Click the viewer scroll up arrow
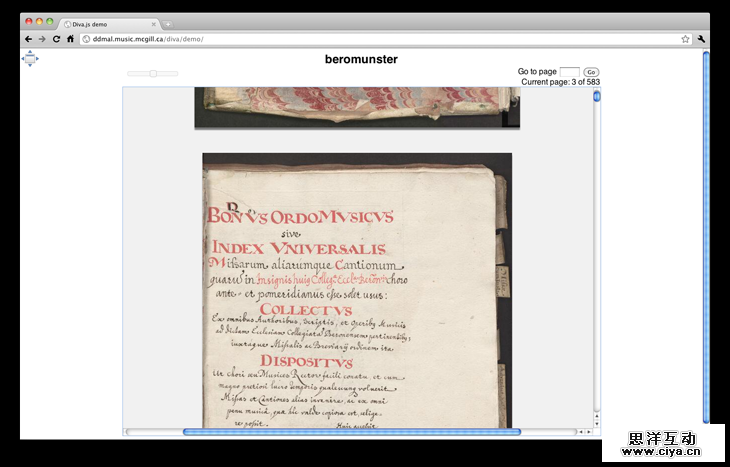Image resolution: width=730 pixels, height=467 pixels. click(x=597, y=416)
